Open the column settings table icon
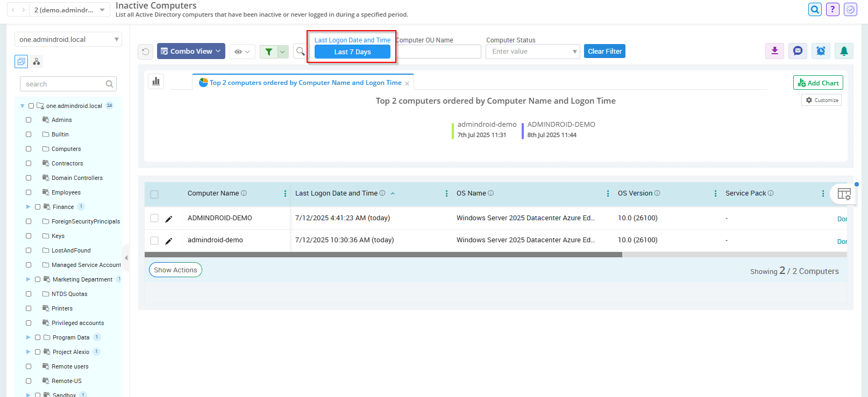This screenshot has width=868, height=397. [x=844, y=194]
